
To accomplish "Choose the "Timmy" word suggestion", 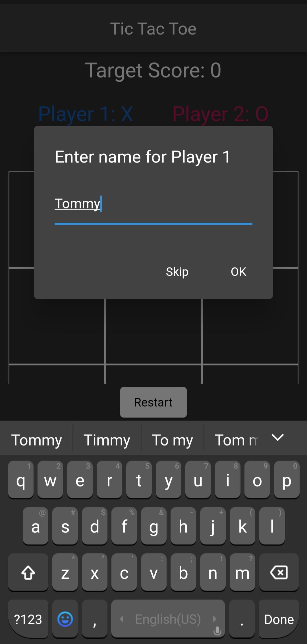I will tap(107, 440).
